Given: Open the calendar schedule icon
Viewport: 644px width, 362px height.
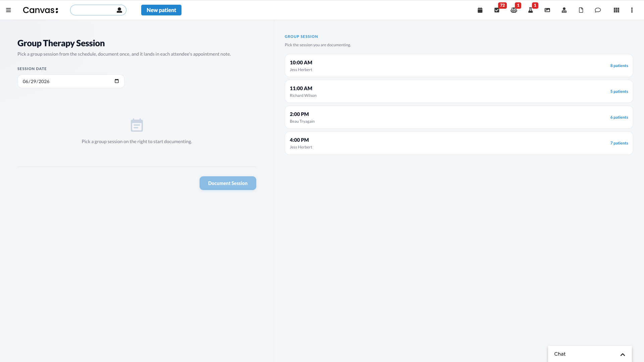Looking at the screenshot, I should 480,10.
